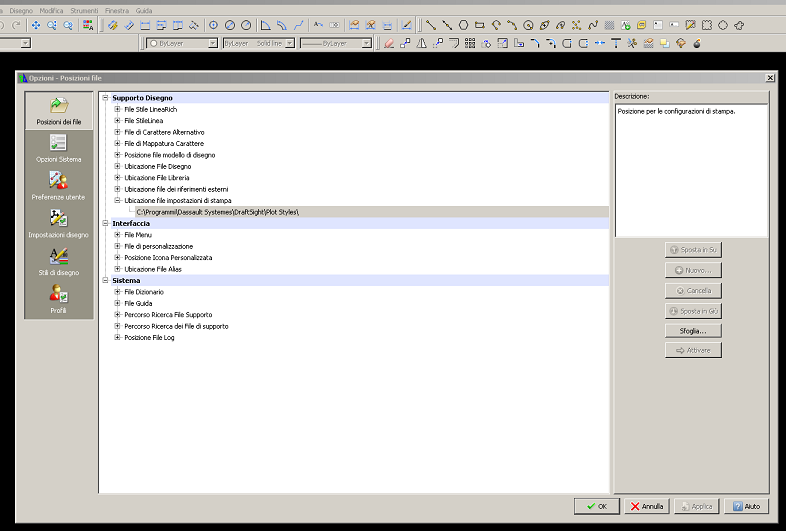The image size is (786, 531).
Task: Select the Hatch fill tool
Action: pyautogui.click(x=609, y=25)
